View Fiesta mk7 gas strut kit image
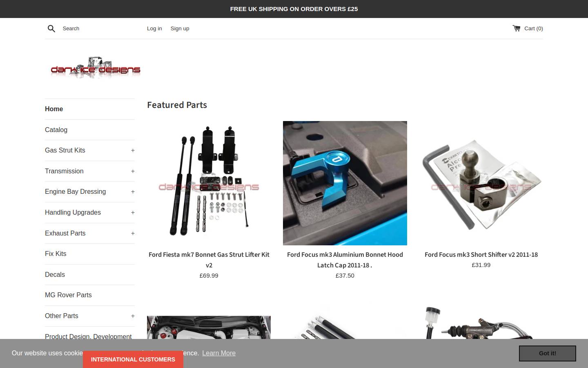Viewport: 588px width, 368px height. click(x=209, y=183)
